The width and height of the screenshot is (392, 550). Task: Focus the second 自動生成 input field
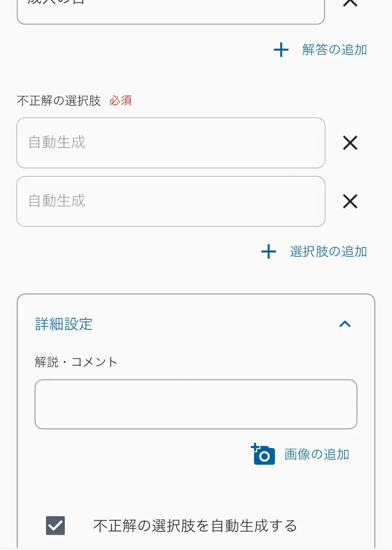(171, 201)
